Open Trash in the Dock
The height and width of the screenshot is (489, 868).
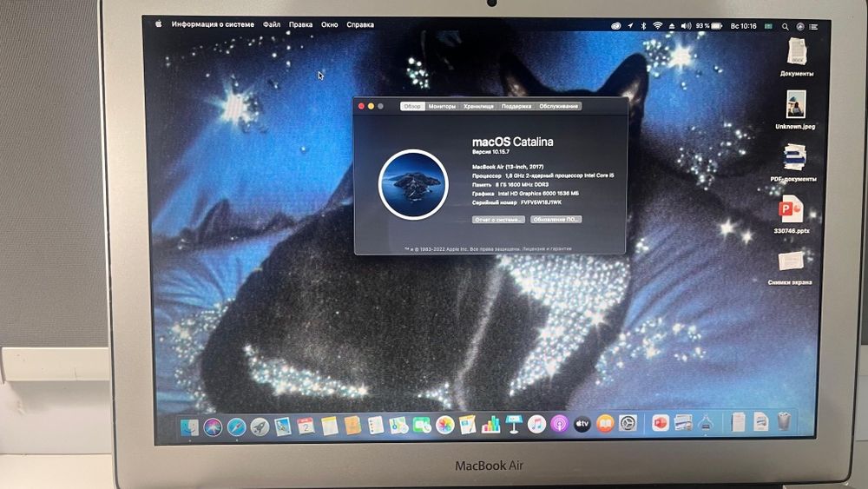[x=783, y=421]
